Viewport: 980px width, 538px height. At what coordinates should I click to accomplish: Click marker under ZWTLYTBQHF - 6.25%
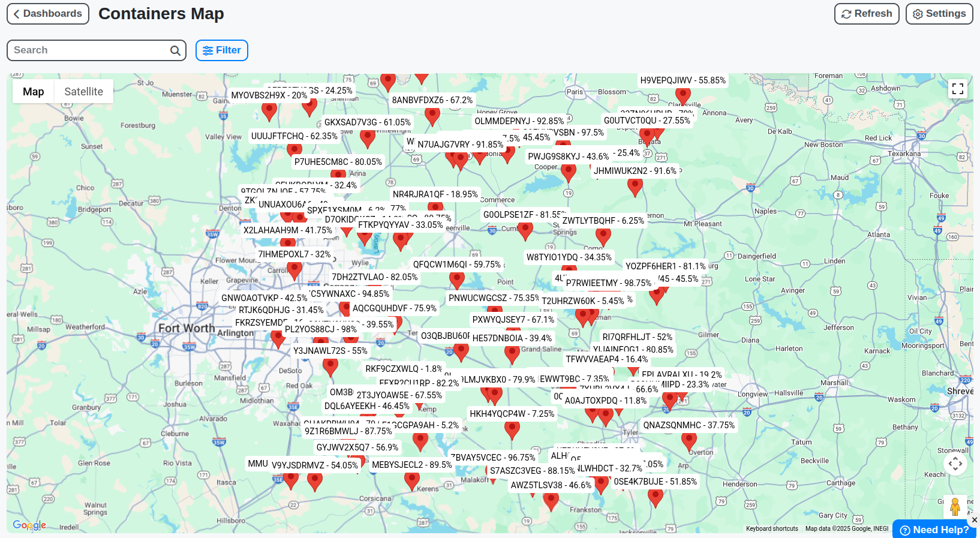[603, 237]
